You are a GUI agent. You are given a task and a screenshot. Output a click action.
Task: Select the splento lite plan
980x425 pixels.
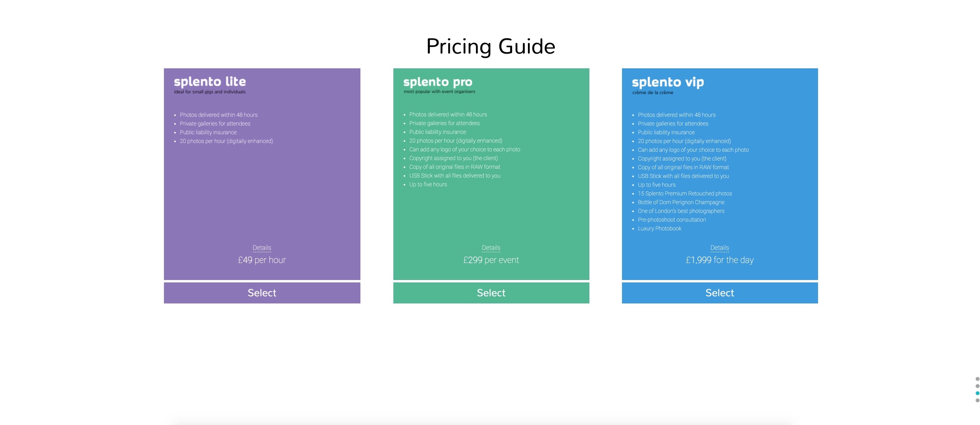pyautogui.click(x=262, y=293)
